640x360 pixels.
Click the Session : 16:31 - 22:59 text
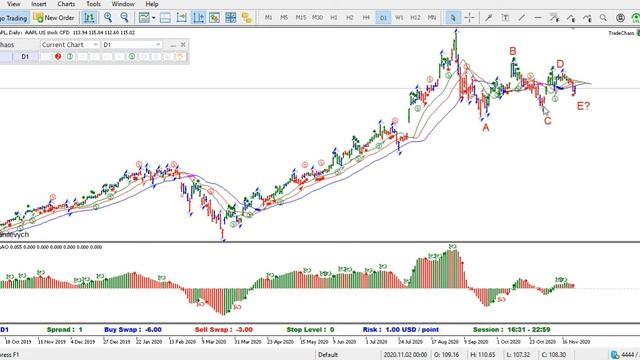point(511,329)
